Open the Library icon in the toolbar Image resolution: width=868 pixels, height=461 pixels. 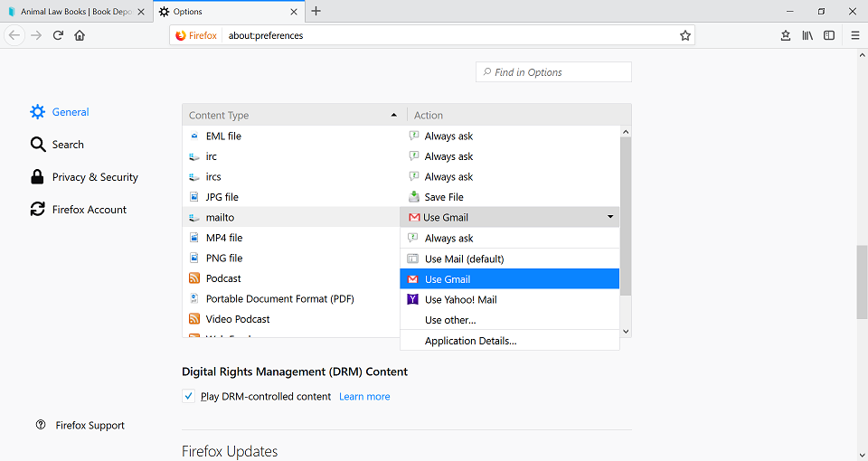(x=807, y=35)
